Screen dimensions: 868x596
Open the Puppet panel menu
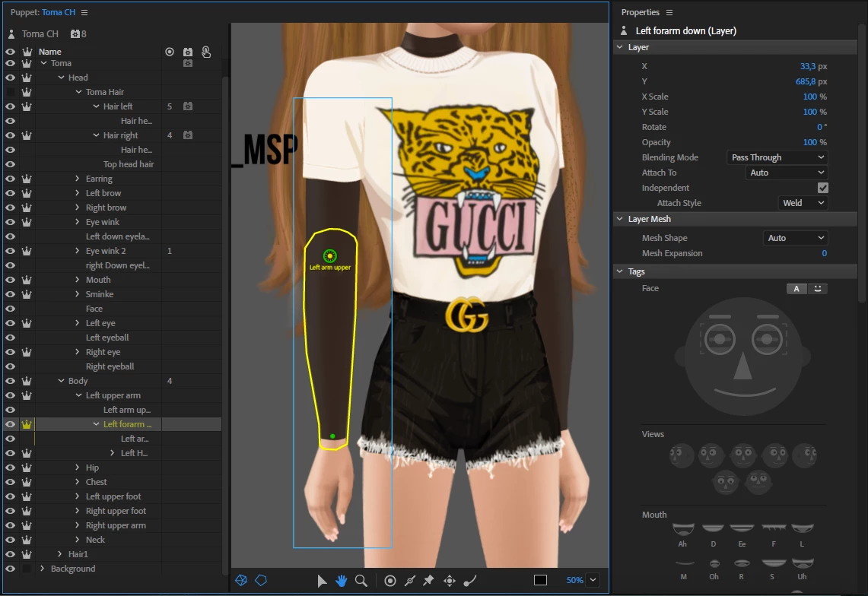coord(84,12)
